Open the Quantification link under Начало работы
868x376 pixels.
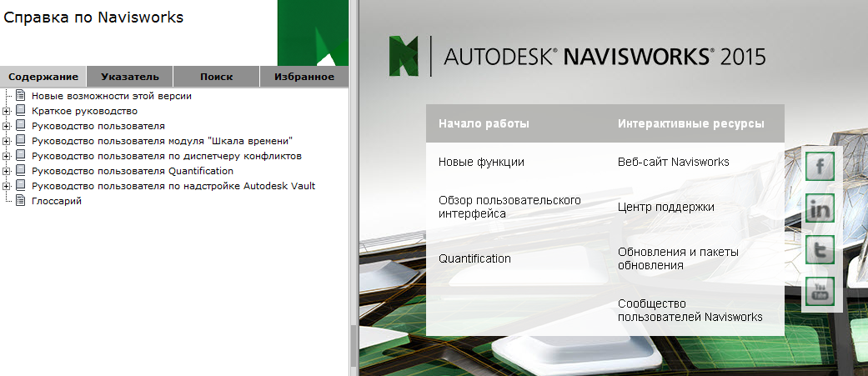(x=474, y=258)
